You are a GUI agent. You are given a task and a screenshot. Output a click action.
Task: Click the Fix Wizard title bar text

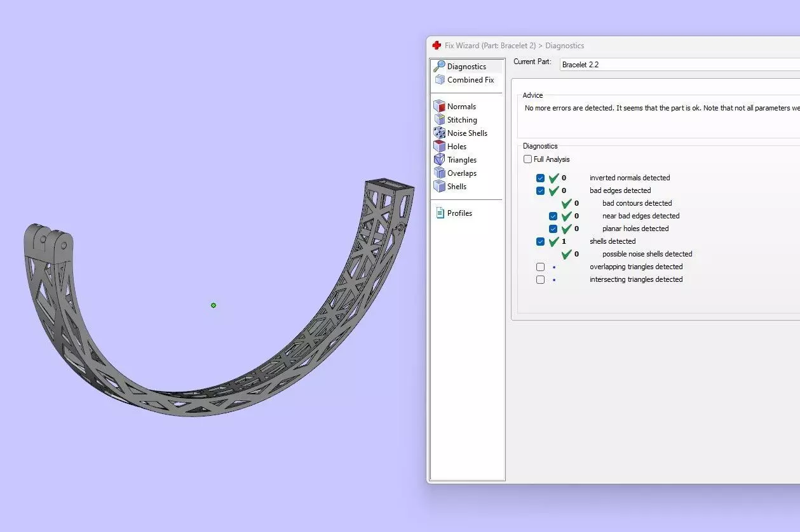514,46
